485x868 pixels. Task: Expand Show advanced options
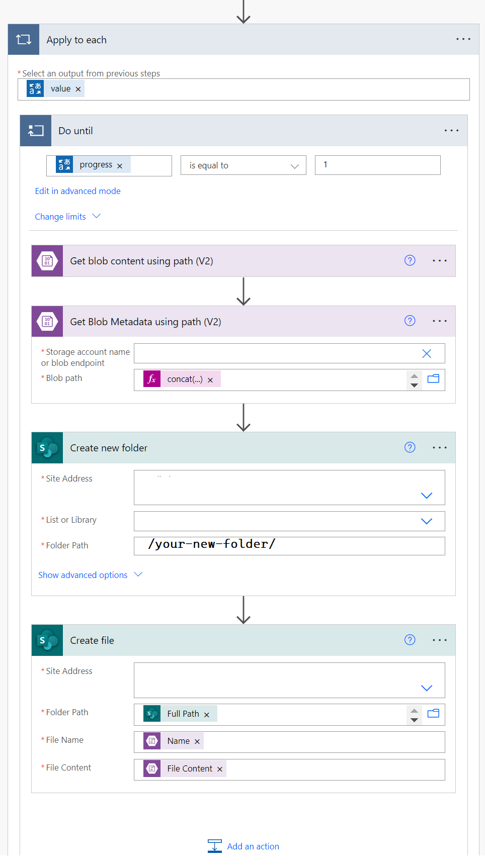91,575
